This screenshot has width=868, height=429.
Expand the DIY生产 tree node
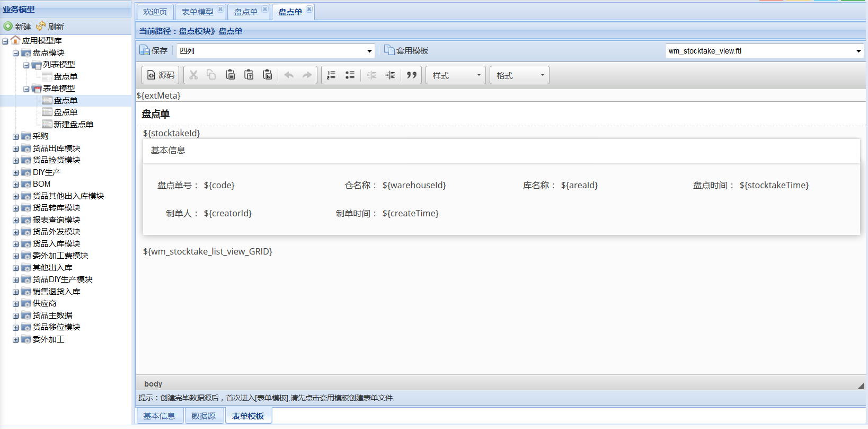coord(15,172)
